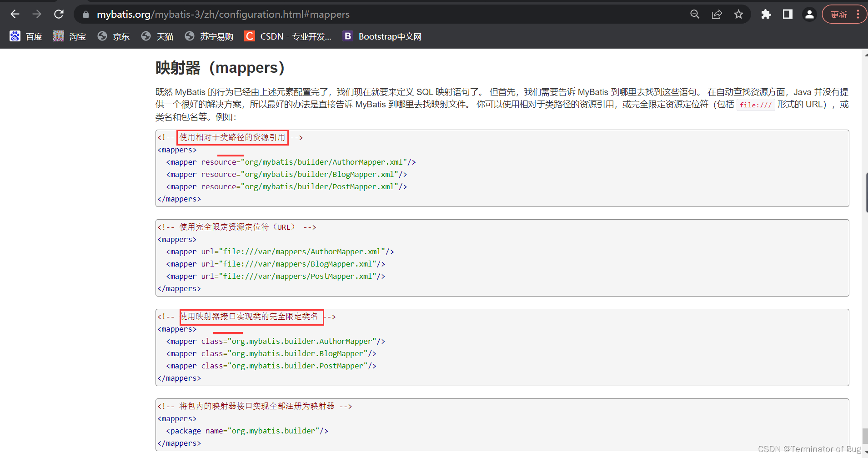The width and height of the screenshot is (868, 458).
Task: Open the 京东 bookmark
Action: [114, 36]
